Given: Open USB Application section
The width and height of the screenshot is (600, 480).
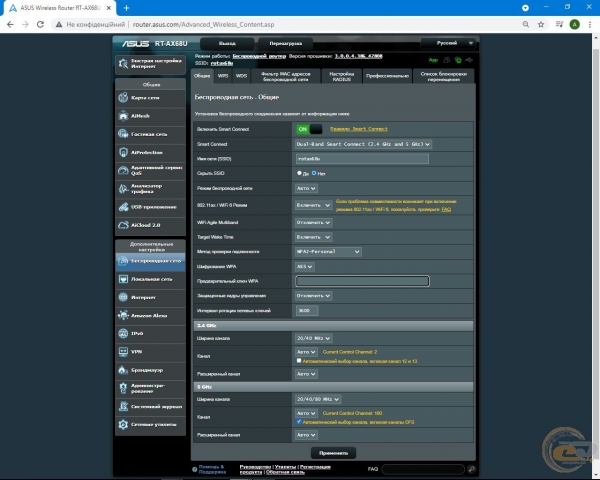Looking at the screenshot, I should [150, 207].
